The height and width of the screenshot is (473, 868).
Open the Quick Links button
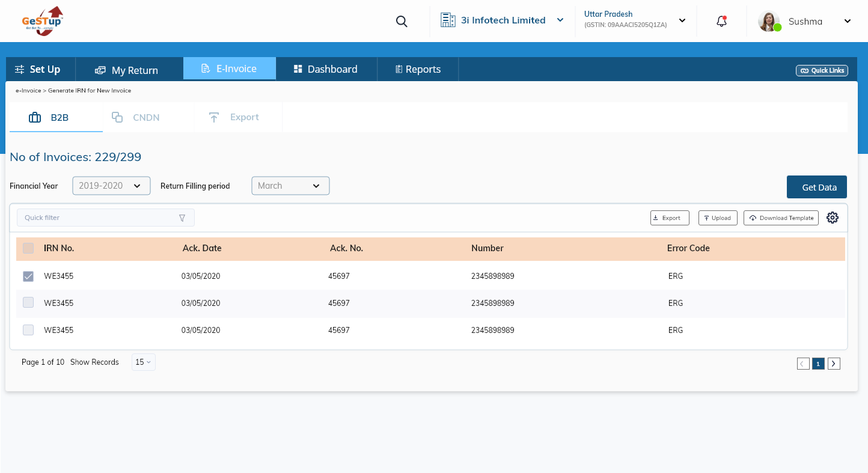[x=822, y=70]
